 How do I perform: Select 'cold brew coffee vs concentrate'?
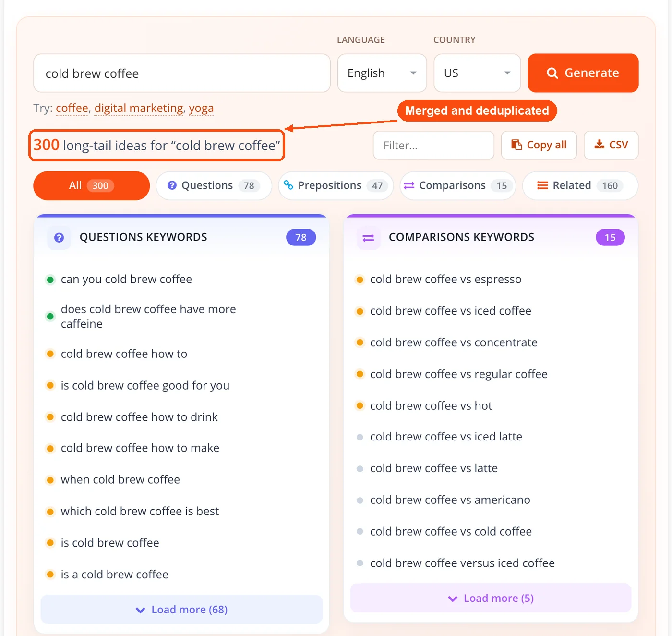click(454, 342)
